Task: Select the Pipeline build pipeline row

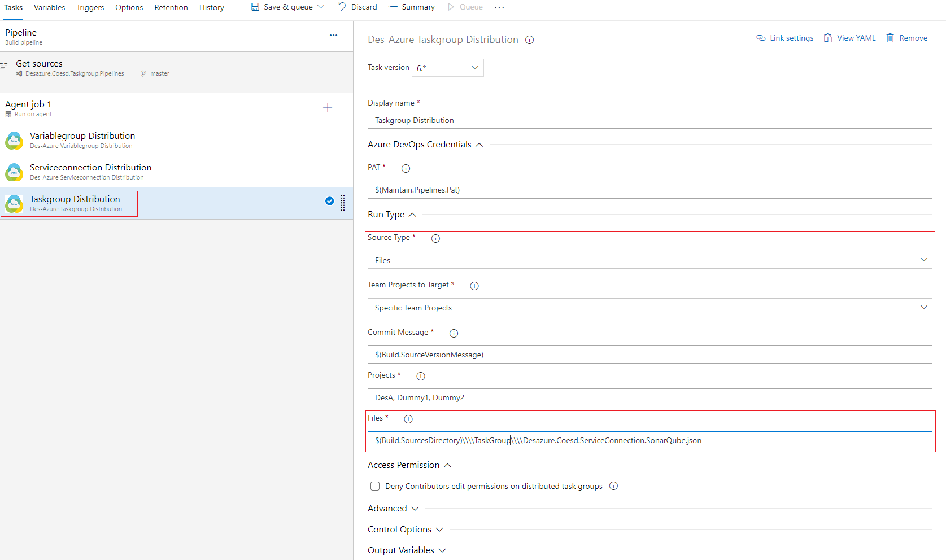Action: coord(176,36)
